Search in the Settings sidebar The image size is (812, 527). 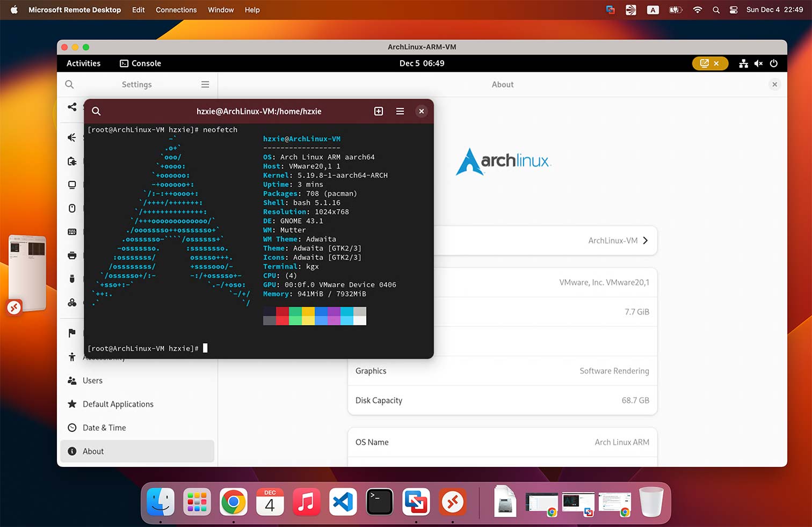click(x=69, y=84)
